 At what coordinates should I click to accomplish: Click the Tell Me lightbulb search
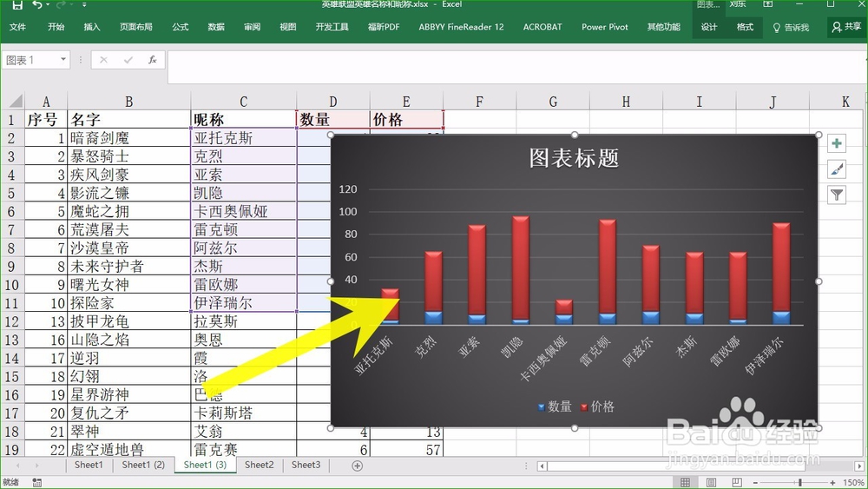point(791,27)
